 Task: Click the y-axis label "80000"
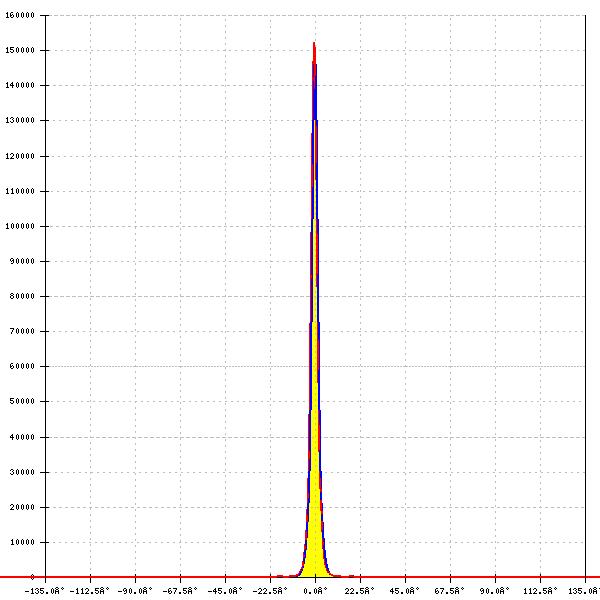(x=22, y=296)
